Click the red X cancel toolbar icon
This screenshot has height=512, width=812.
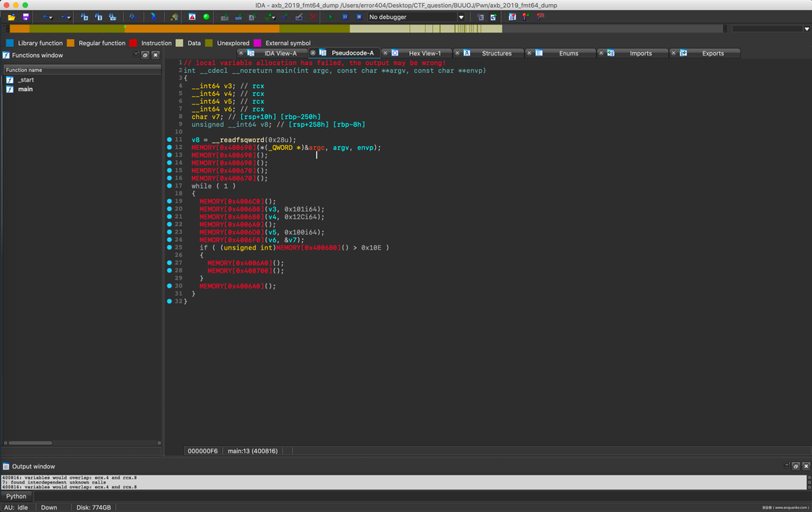click(312, 17)
